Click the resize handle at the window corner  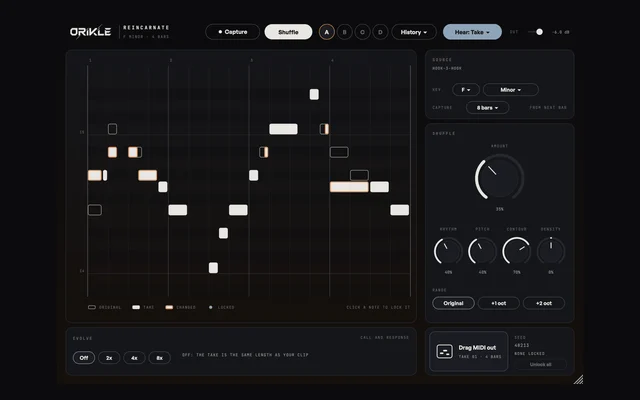pos(578,380)
